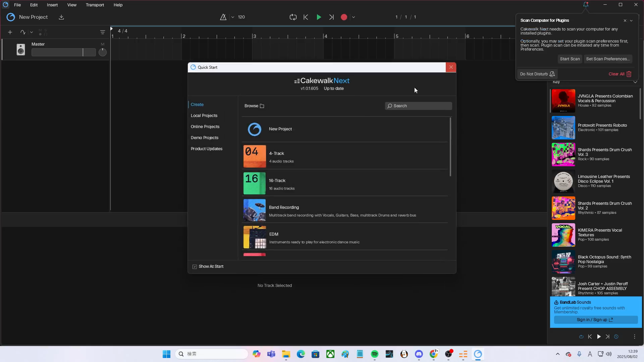Mute the Master track
Viewport: 644px width, 362px height.
(103, 44)
